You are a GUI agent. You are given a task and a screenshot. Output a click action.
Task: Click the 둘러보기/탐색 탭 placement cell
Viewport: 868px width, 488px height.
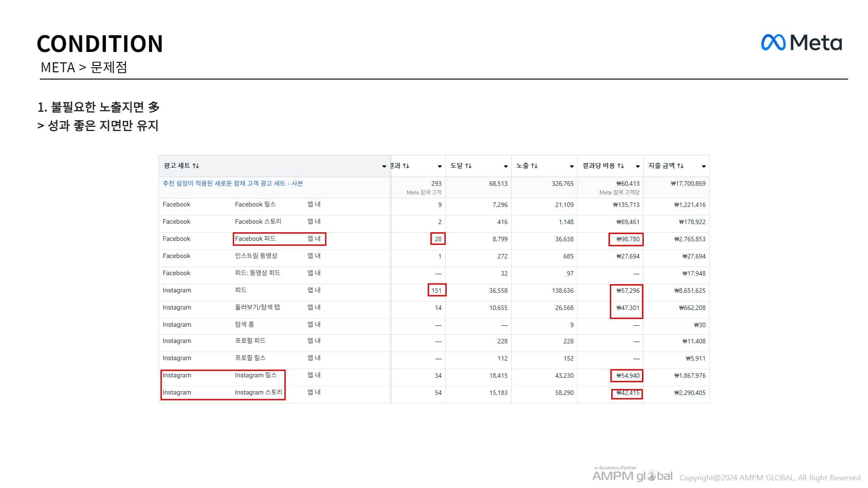pos(257,307)
